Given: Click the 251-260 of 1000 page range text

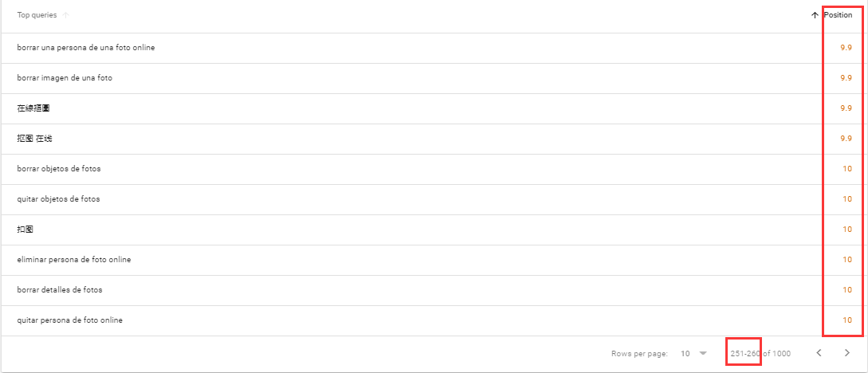Looking at the screenshot, I should (760, 353).
